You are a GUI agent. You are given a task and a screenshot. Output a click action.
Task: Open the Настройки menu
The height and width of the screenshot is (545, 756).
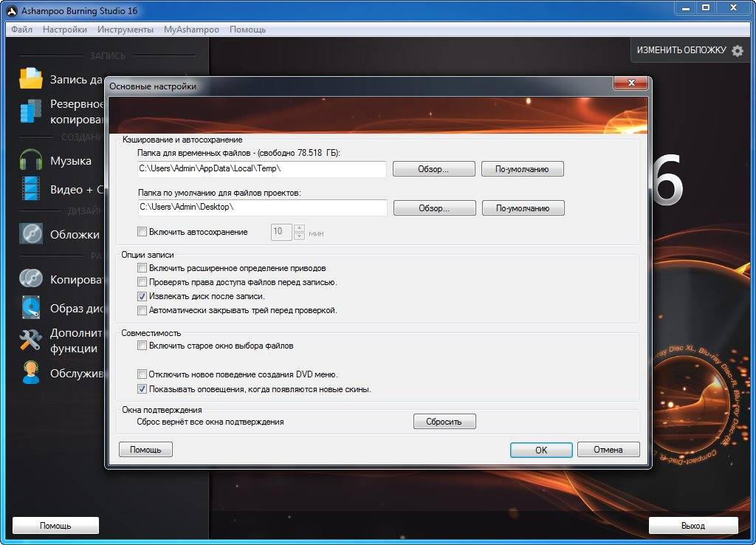pyautogui.click(x=65, y=30)
